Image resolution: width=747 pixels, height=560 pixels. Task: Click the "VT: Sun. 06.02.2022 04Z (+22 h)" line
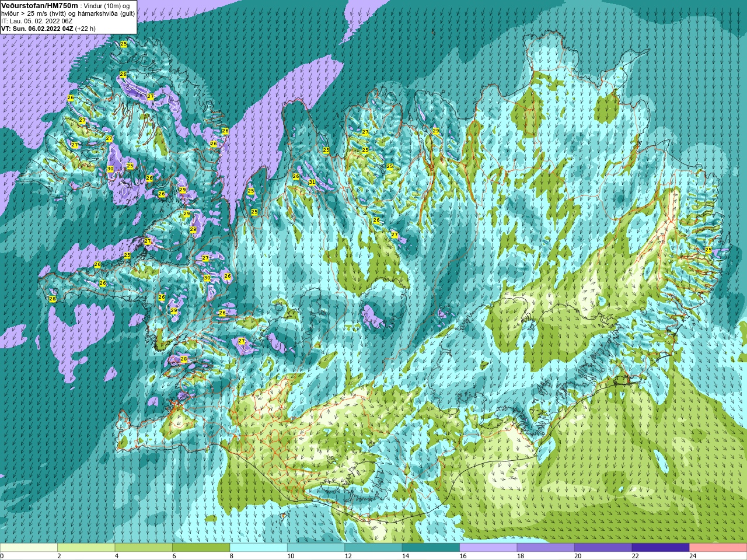pyautogui.click(x=48, y=29)
